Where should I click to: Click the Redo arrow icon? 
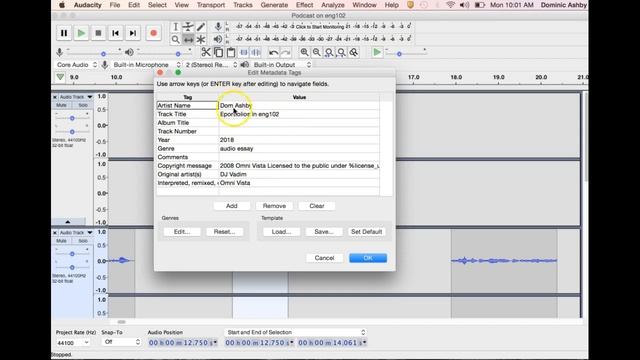point(286,52)
